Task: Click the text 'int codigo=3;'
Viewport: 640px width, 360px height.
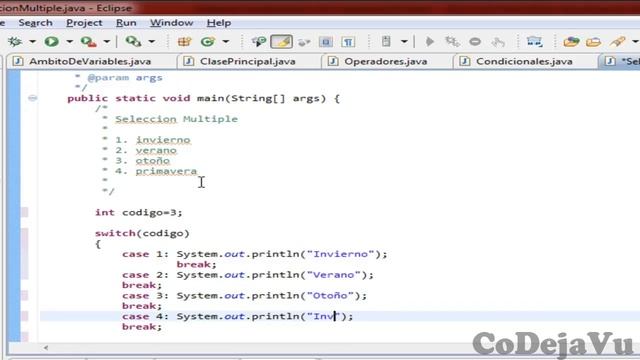Action: 138,212
